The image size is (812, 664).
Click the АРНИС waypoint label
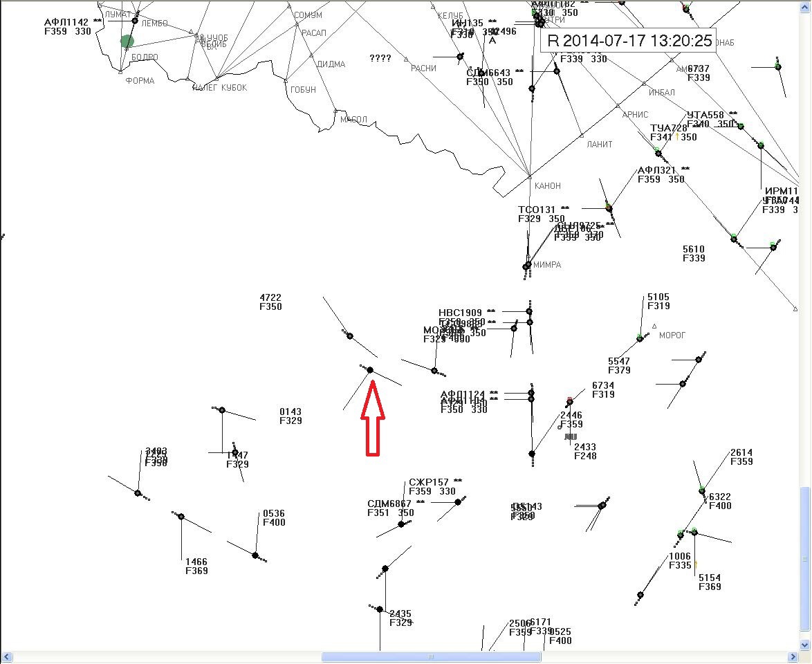coord(635,115)
